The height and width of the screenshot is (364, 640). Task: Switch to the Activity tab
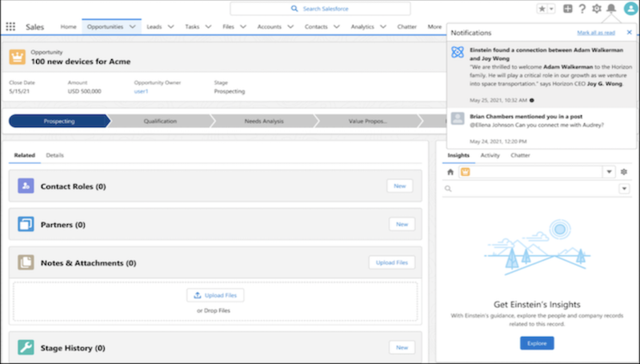pyautogui.click(x=490, y=155)
